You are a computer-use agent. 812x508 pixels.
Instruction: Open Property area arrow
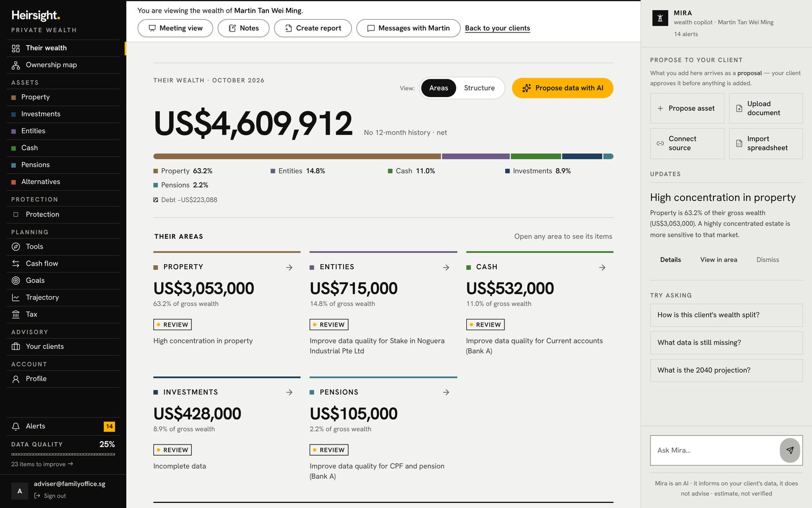[x=289, y=267]
